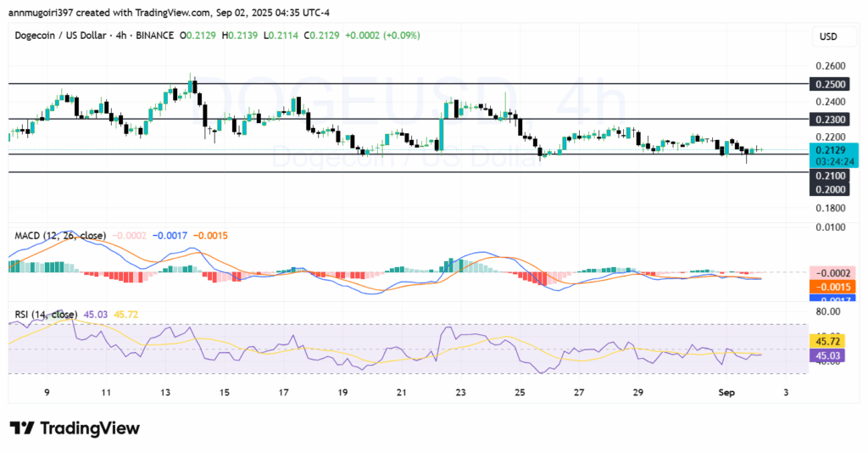This screenshot has height=453, width=868.
Task: Click the 0.2000 horizontal line price label
Action: coord(831,189)
